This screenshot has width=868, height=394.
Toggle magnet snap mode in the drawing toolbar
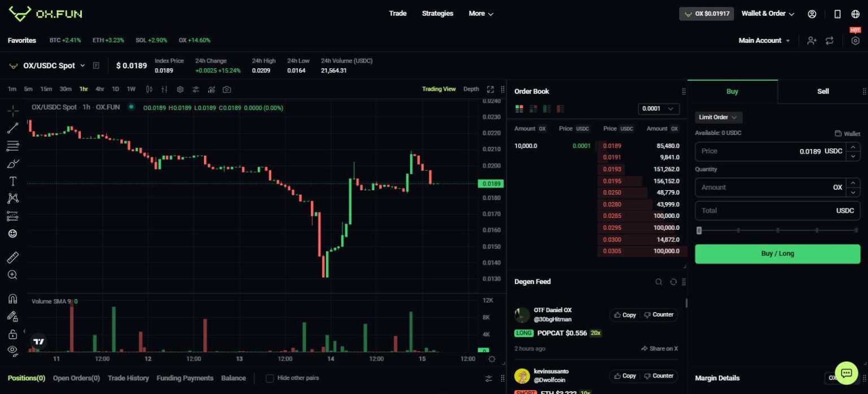click(x=12, y=297)
